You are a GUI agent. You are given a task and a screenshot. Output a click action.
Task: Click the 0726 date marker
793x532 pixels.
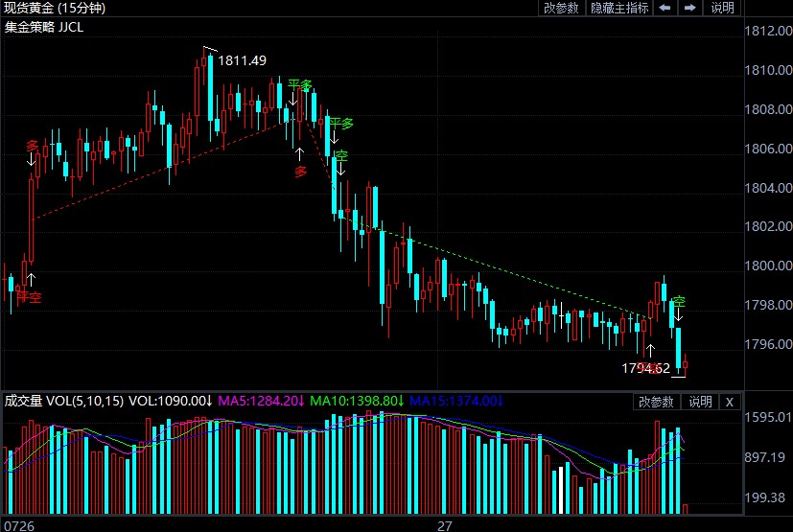19,526
